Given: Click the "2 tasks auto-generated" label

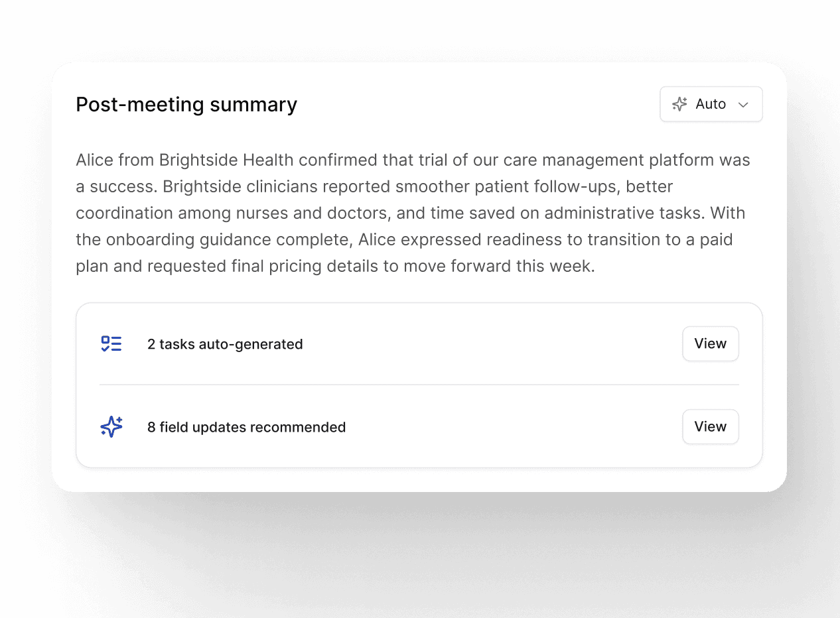Looking at the screenshot, I should (x=225, y=344).
